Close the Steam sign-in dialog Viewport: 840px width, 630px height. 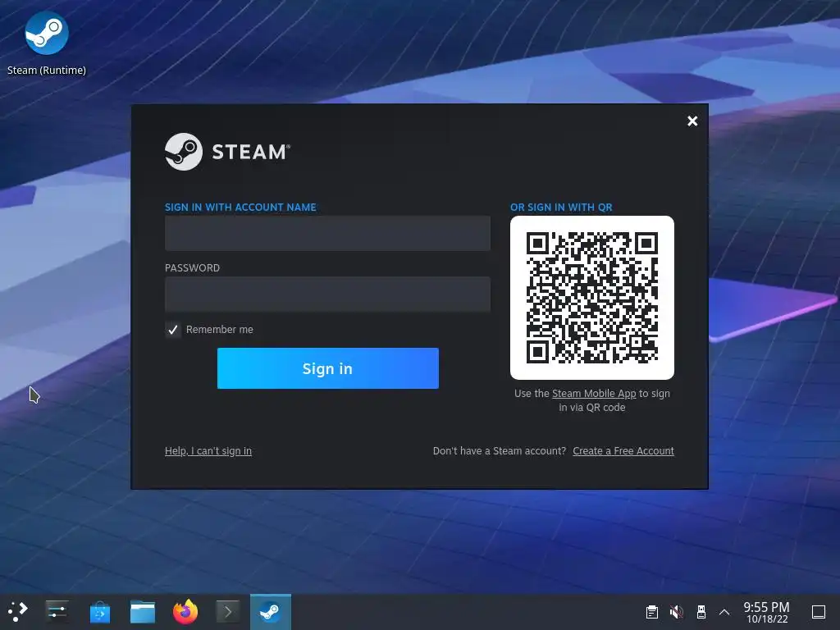point(692,121)
